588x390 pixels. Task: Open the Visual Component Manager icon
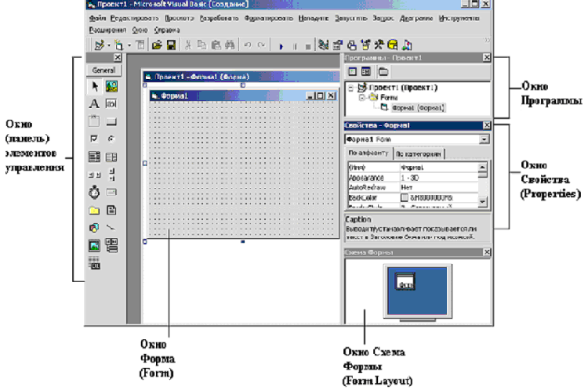(407, 45)
